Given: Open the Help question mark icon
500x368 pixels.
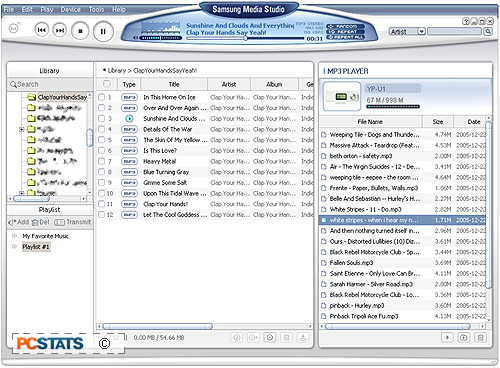Looking at the screenshot, I should 466,22.
